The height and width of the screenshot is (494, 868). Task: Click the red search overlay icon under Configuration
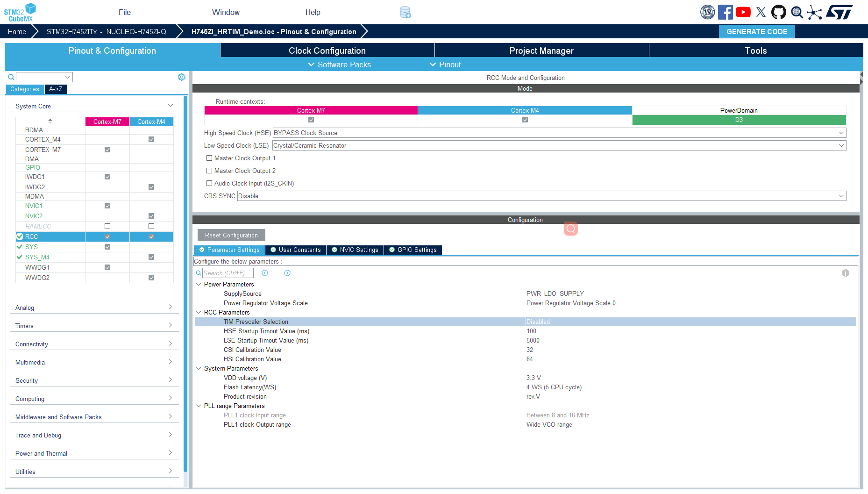[571, 229]
